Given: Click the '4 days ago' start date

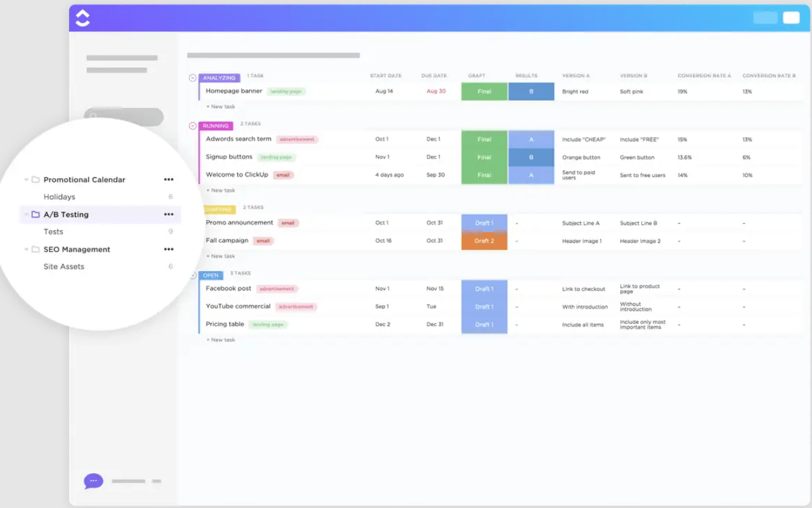Looking at the screenshot, I should pos(390,175).
